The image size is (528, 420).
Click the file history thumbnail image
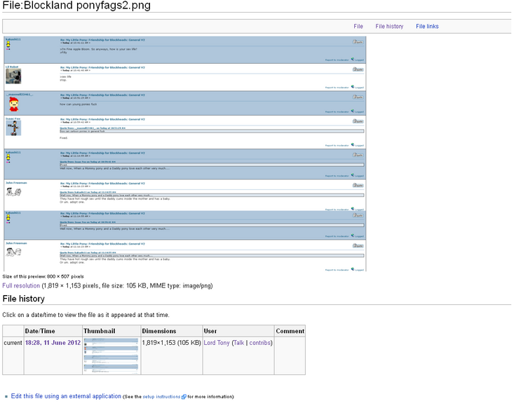[111, 355]
